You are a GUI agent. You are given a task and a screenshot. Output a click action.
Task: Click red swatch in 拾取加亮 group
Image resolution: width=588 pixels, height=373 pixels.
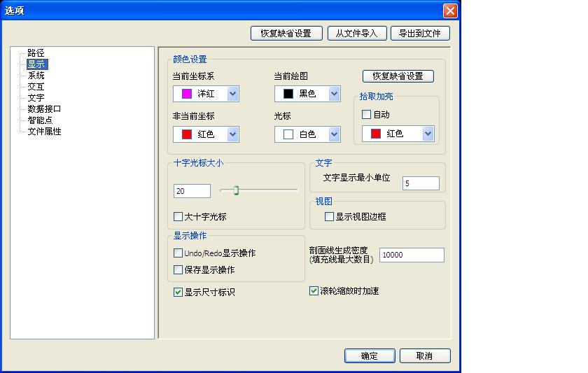click(x=376, y=134)
